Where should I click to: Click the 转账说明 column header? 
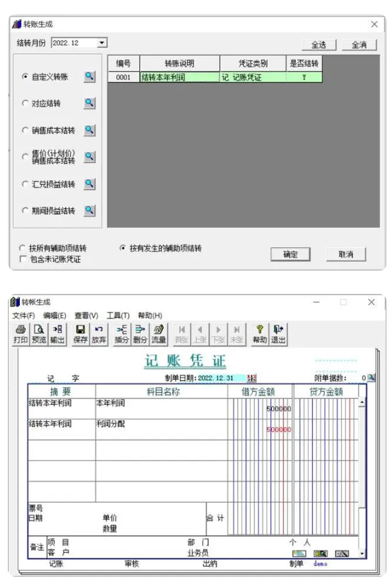(x=180, y=63)
